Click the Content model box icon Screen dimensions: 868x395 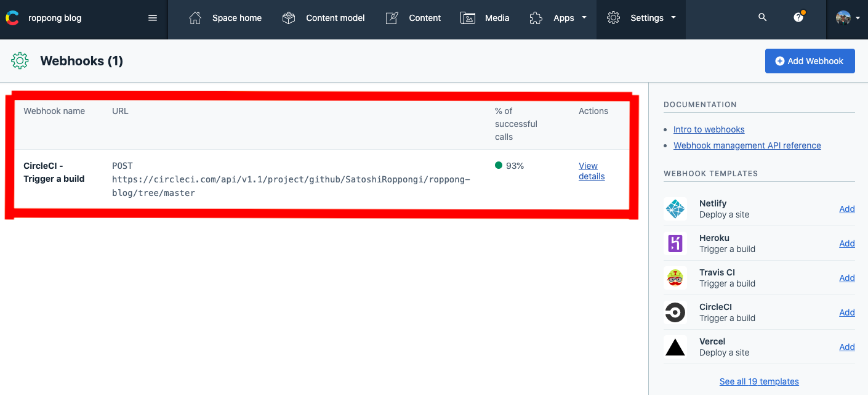(289, 18)
